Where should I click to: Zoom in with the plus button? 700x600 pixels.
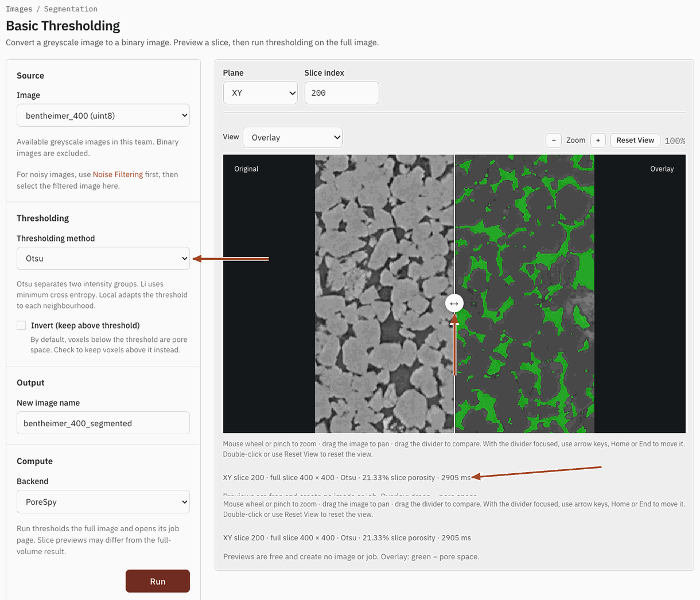pyautogui.click(x=598, y=140)
